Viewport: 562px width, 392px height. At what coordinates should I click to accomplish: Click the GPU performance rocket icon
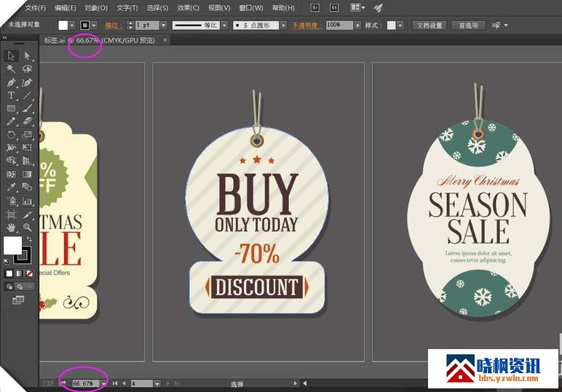378,7
